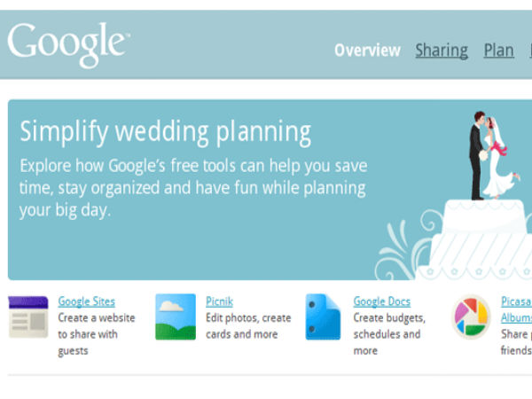
Task: Click the 'Simplify wedding planning' heading
Action: 165,132
